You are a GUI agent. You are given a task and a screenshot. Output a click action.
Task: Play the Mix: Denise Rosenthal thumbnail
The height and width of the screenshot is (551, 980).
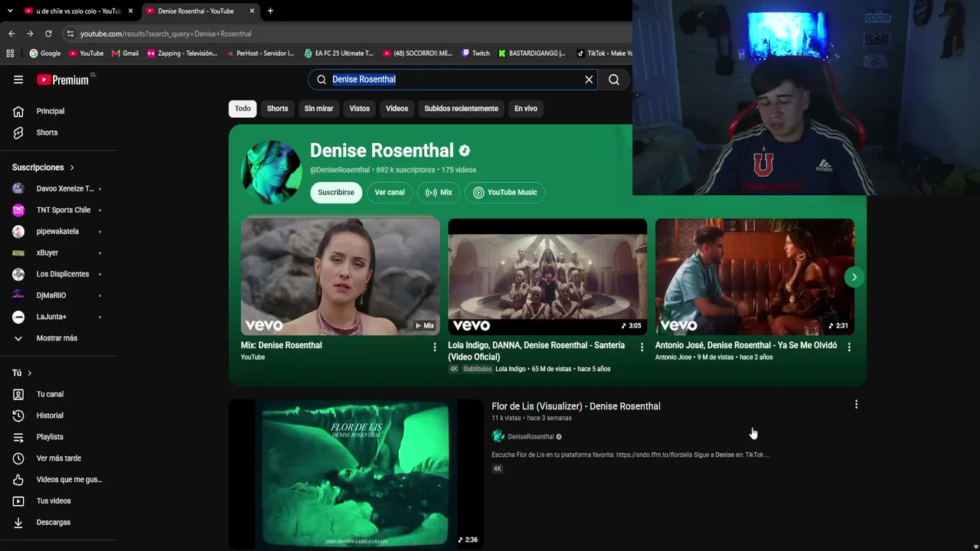(341, 277)
